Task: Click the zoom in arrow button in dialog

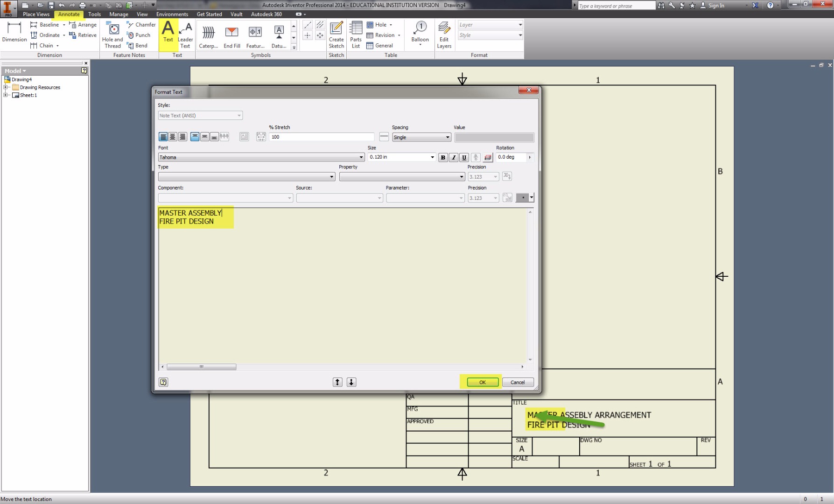Action: pos(337,382)
